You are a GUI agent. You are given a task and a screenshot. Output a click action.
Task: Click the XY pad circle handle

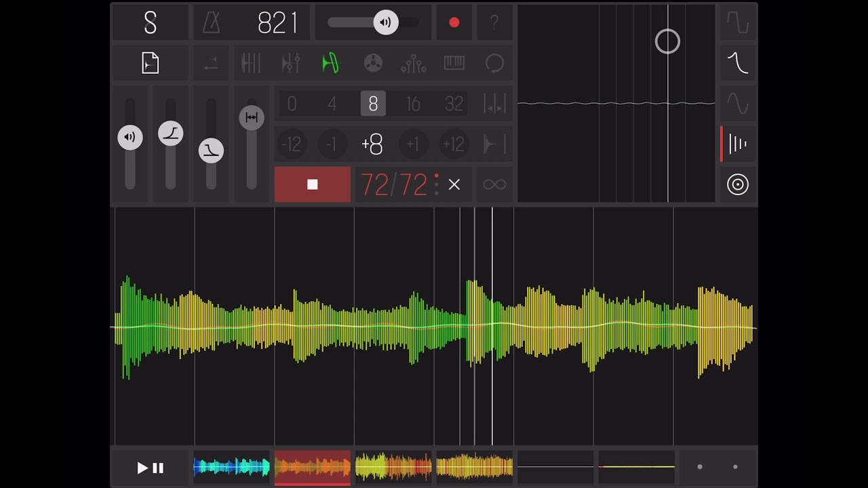pyautogui.click(x=667, y=42)
